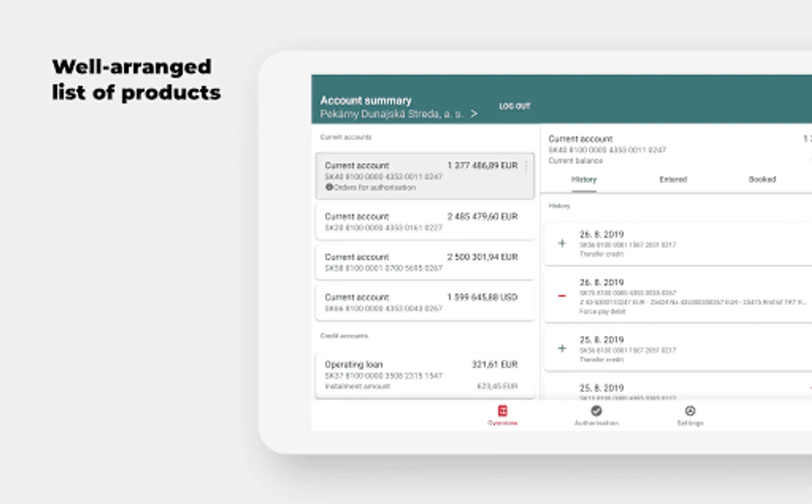Screen dimensions: 812x504
Task: Click the red minus icon on the Force pay debit entry
Action: [x=562, y=296]
